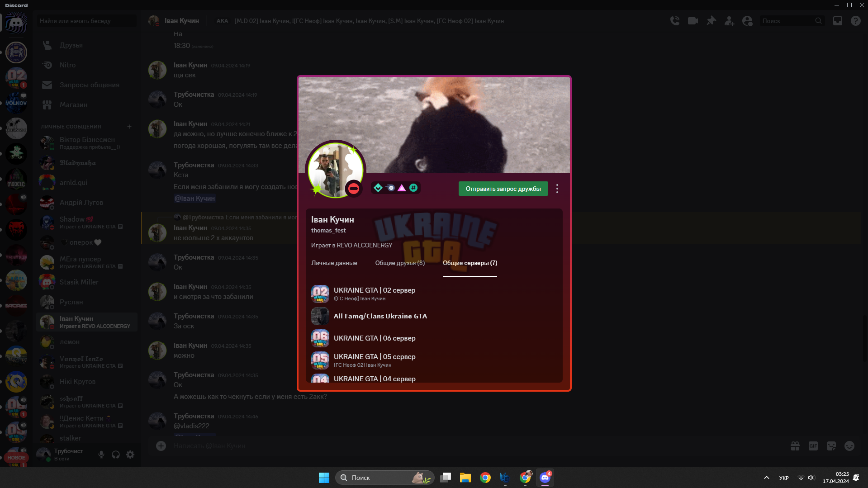Image resolution: width=868 pixels, height=488 pixels.
Task: Click the header Поиск search field
Action: [x=792, y=21]
